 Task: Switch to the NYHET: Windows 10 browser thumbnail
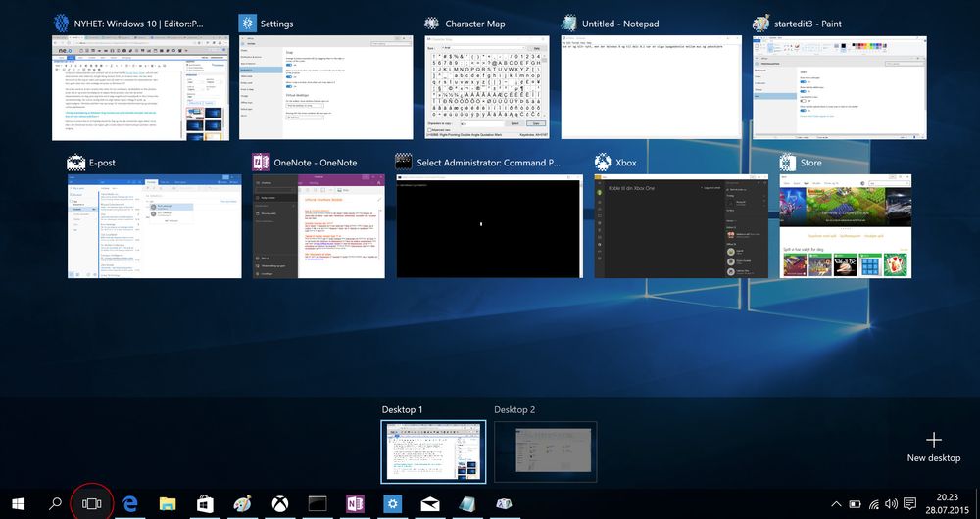pos(140,88)
